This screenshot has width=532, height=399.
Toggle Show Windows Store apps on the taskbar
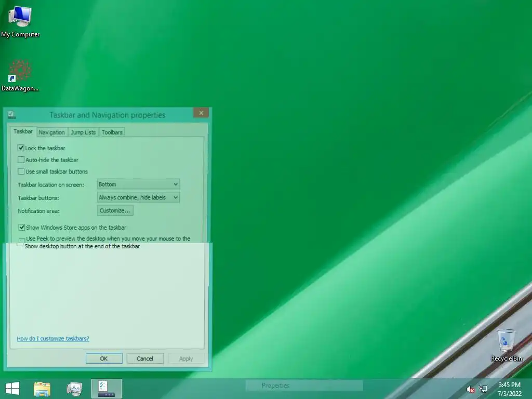[x=22, y=228]
